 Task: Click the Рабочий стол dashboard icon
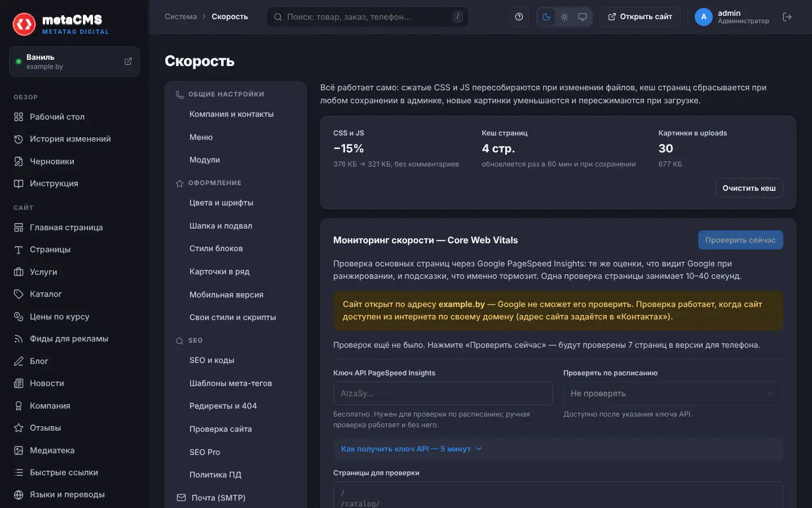pyautogui.click(x=19, y=117)
